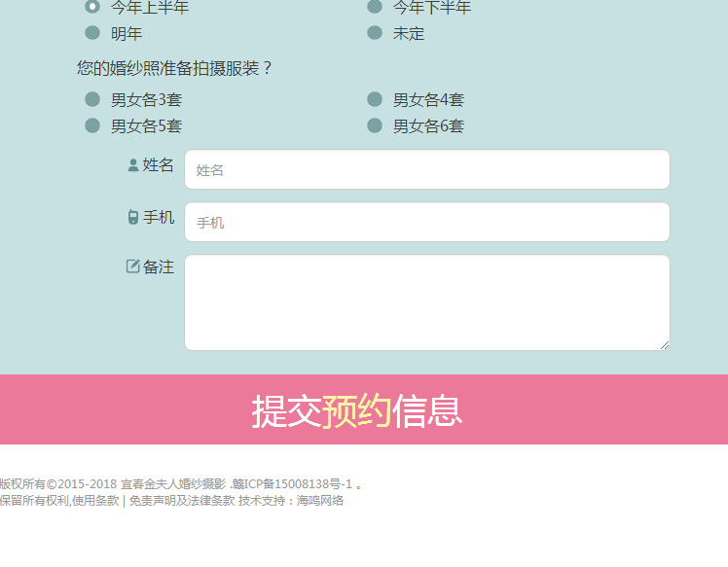The width and height of the screenshot is (728, 567).
Task: Click the textarea resize handle corner
Action: tap(665, 345)
